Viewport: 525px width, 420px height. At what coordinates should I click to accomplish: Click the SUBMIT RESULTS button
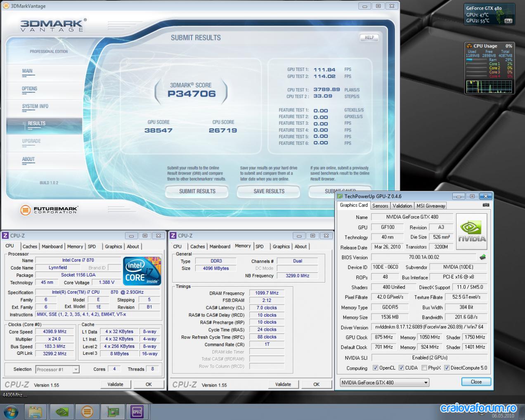click(x=197, y=191)
